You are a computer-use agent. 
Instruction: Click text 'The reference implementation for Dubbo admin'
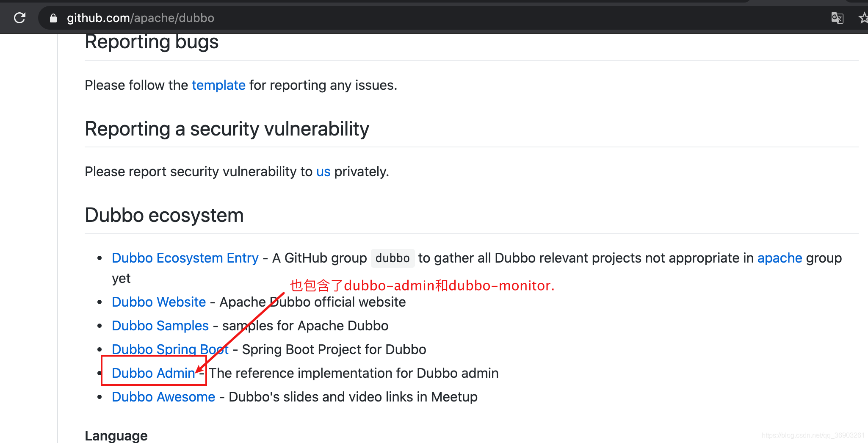[x=354, y=373]
